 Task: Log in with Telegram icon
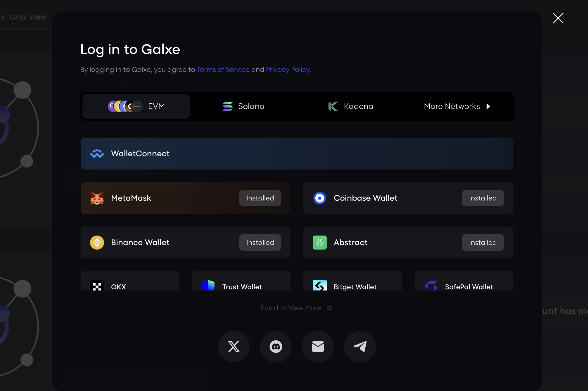pos(360,347)
